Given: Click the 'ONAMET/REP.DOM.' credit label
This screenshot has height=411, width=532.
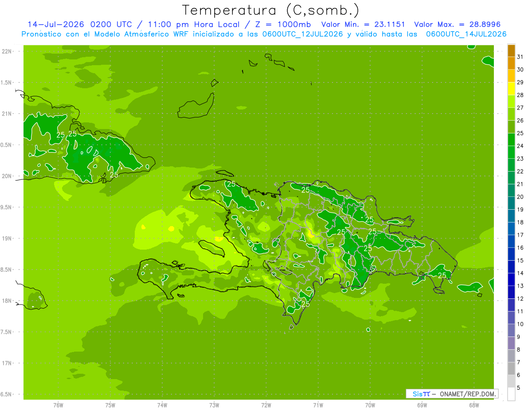Looking at the screenshot, I should [x=467, y=394].
